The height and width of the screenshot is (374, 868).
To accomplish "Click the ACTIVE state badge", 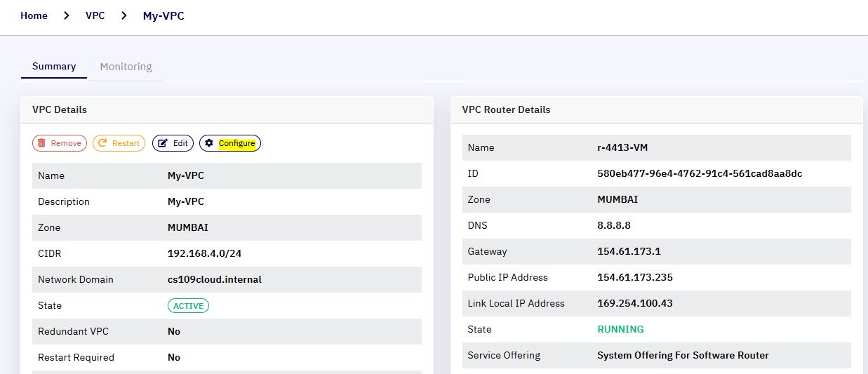I will pos(188,306).
